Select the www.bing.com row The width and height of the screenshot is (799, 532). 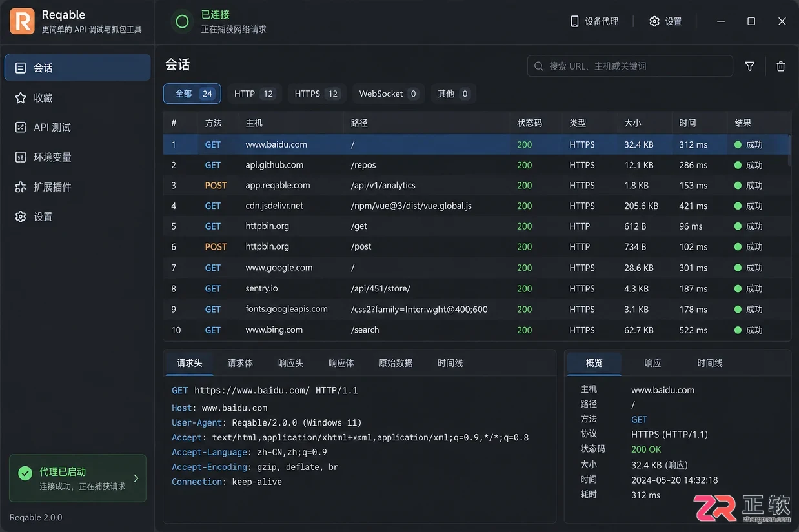[476, 330]
